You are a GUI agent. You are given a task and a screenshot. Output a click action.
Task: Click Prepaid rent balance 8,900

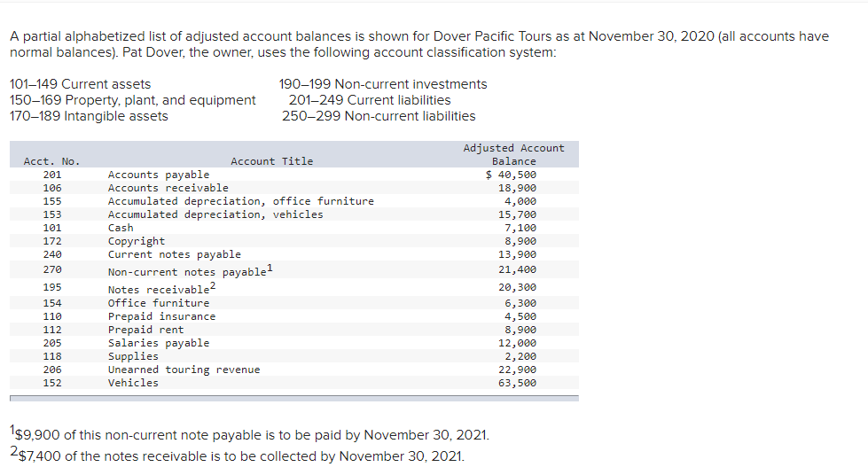pyautogui.click(x=520, y=330)
